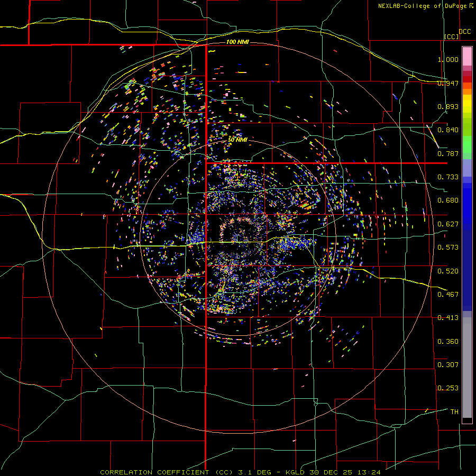Select the 0.360 scale value
Image resolution: width=476 pixels, height=476 pixels.
pyautogui.click(x=448, y=342)
